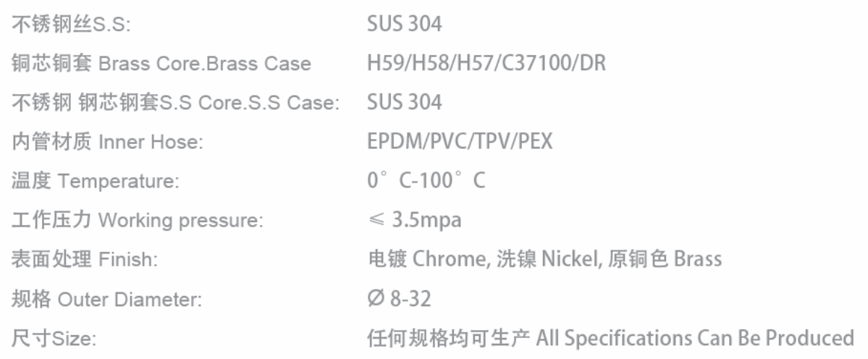Select the H59/H58/H57/C37100/DR text

click(x=486, y=64)
